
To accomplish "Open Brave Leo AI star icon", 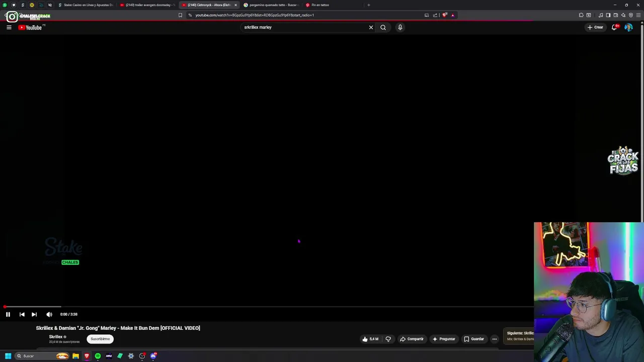I will pyautogui.click(x=623, y=15).
